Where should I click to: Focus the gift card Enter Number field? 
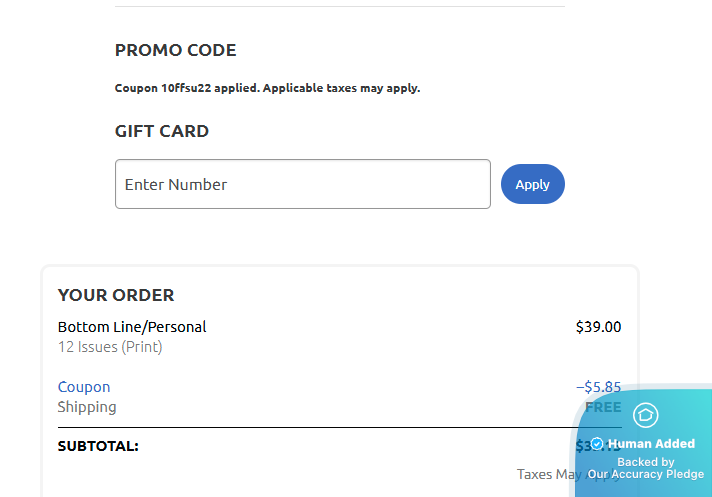point(302,184)
